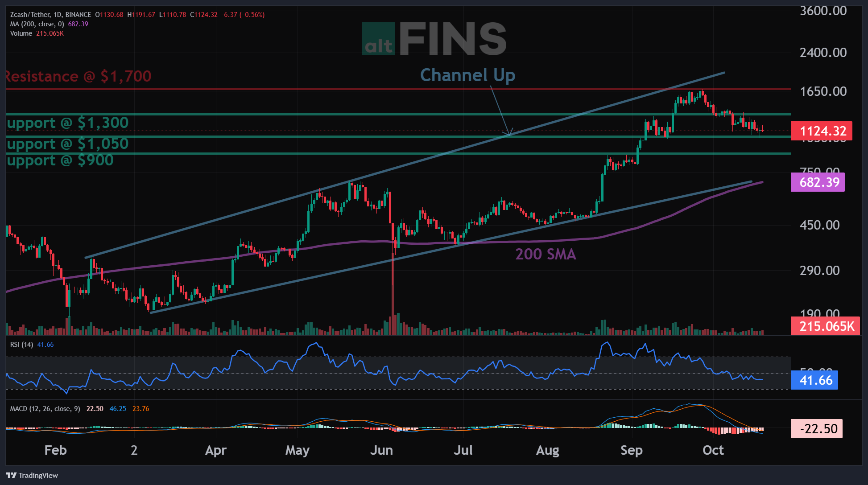Image resolution: width=868 pixels, height=485 pixels.
Task: Click the RSI (14) indicator label
Action: click(x=21, y=345)
